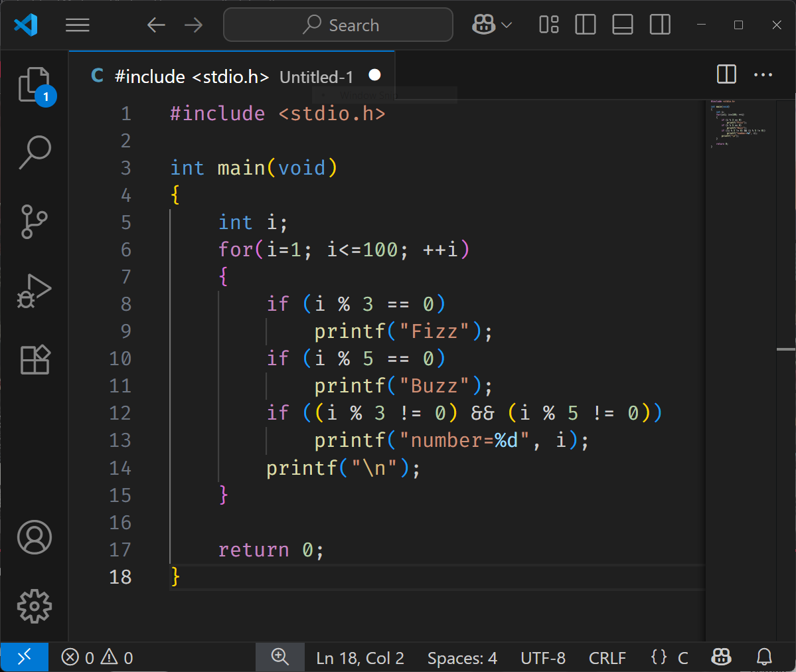The width and height of the screenshot is (796, 672).
Task: Select file encoding UTF-8
Action: coord(542,658)
